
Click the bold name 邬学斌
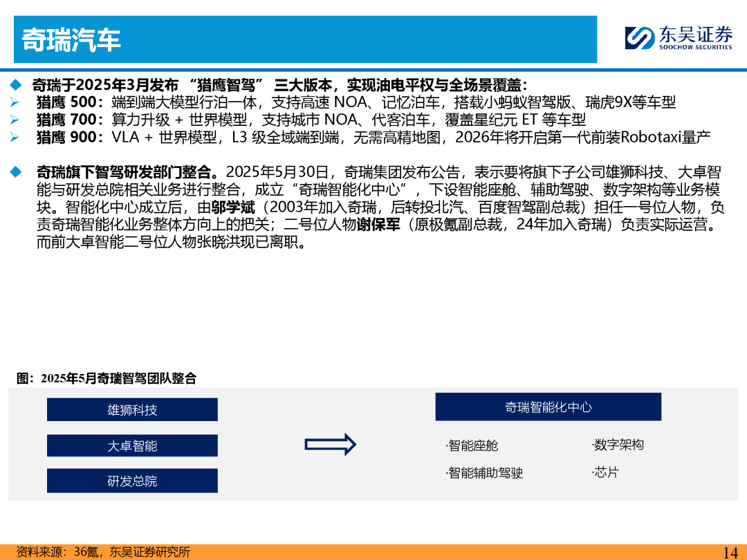point(234,207)
